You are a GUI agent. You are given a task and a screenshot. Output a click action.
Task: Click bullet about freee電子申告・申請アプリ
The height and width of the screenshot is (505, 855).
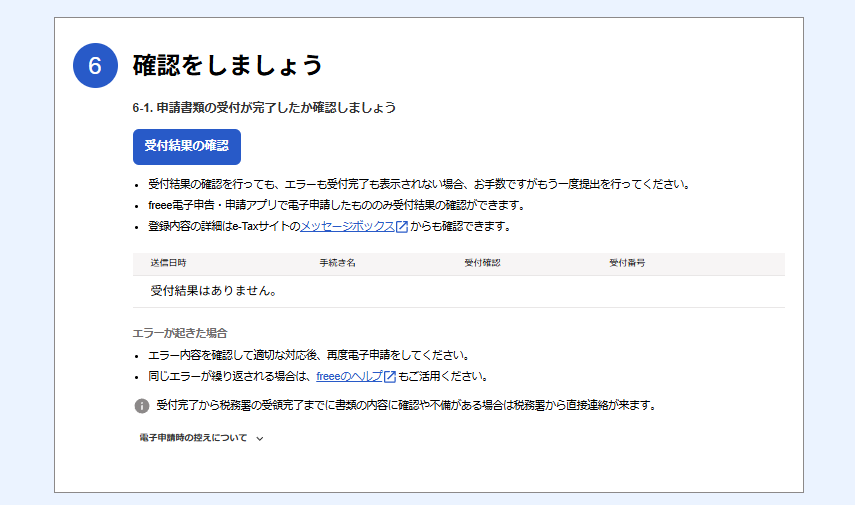337,206
